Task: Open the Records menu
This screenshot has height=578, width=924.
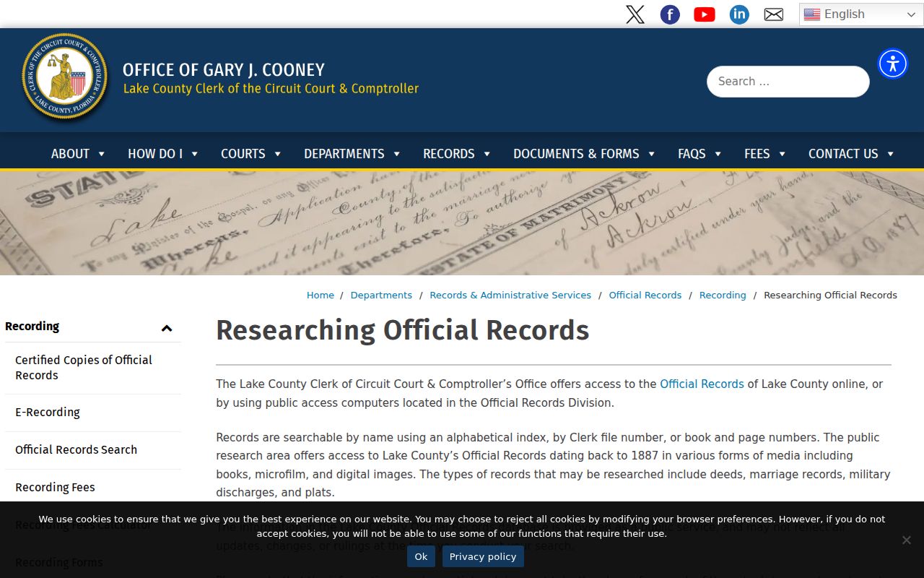Action: point(457,153)
